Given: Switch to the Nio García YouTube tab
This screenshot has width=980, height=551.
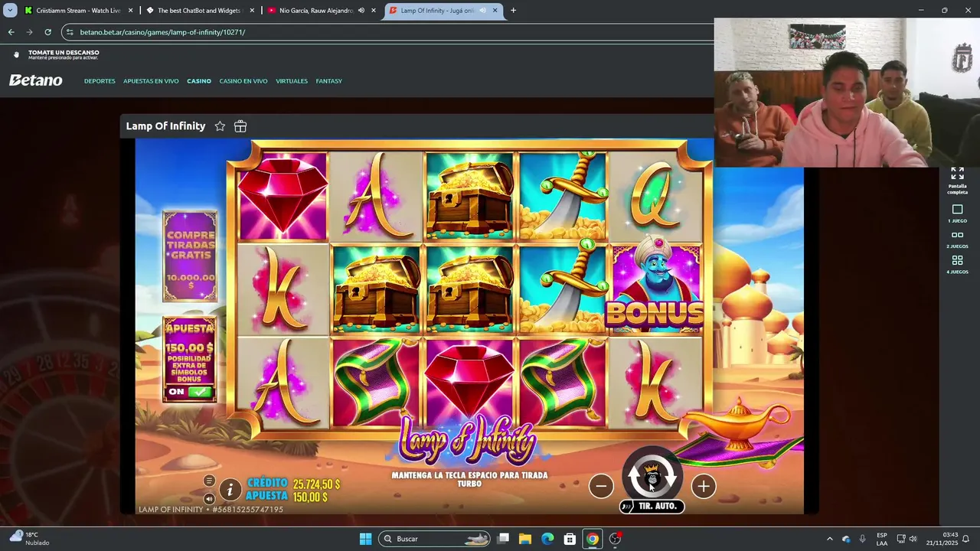Looking at the screenshot, I should [314, 11].
